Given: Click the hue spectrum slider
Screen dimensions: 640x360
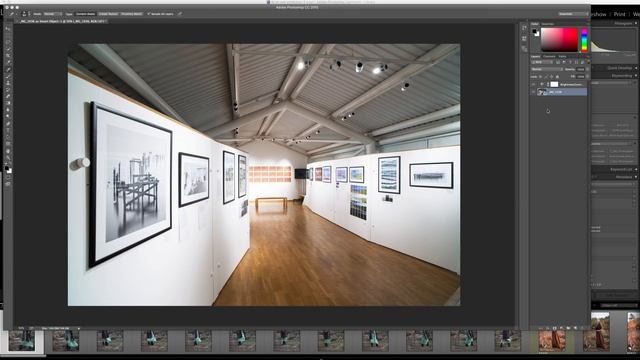Looking at the screenshot, I should [584, 40].
